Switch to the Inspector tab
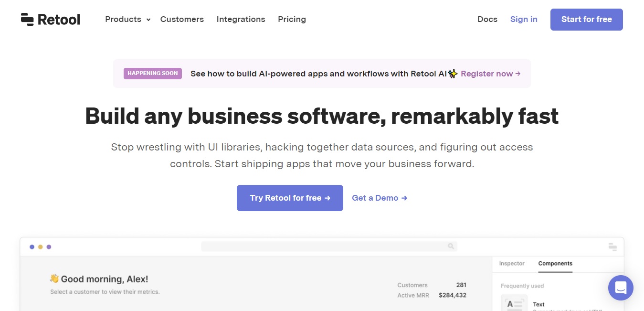The image size is (644, 311). [x=512, y=263]
